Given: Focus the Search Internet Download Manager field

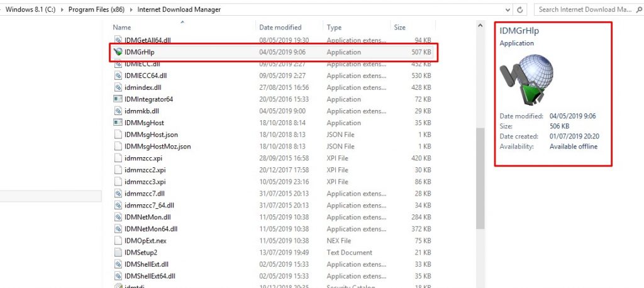Looking at the screenshot, I should point(587,9).
